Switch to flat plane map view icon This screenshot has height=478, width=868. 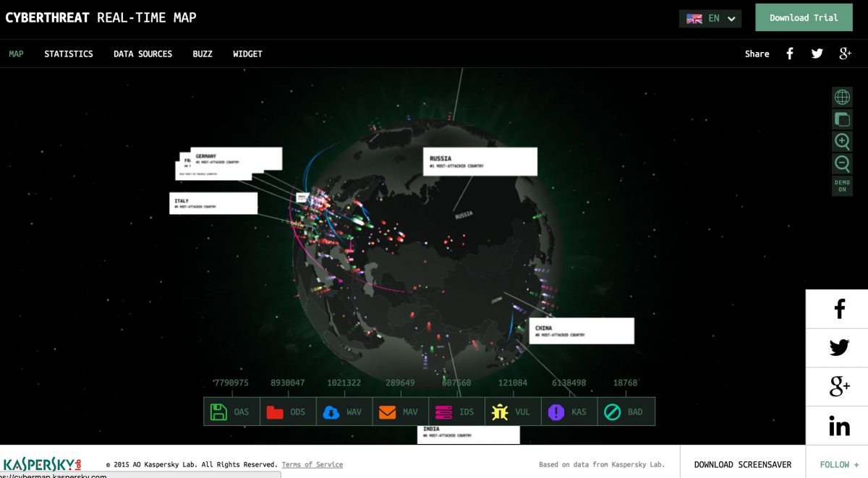click(842, 119)
